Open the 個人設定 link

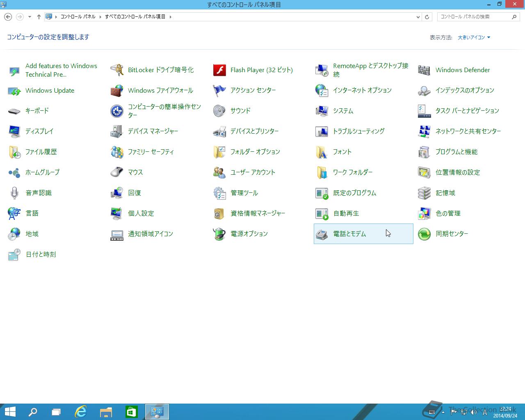click(141, 213)
